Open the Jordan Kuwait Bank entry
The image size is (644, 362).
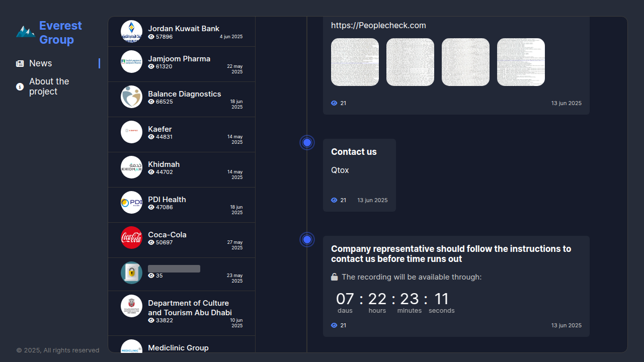(182, 32)
